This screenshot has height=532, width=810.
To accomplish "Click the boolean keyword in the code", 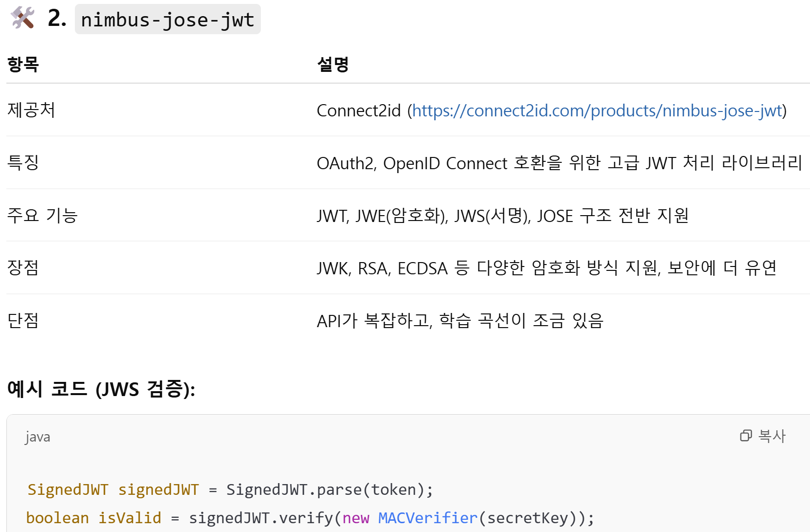I will (57, 518).
